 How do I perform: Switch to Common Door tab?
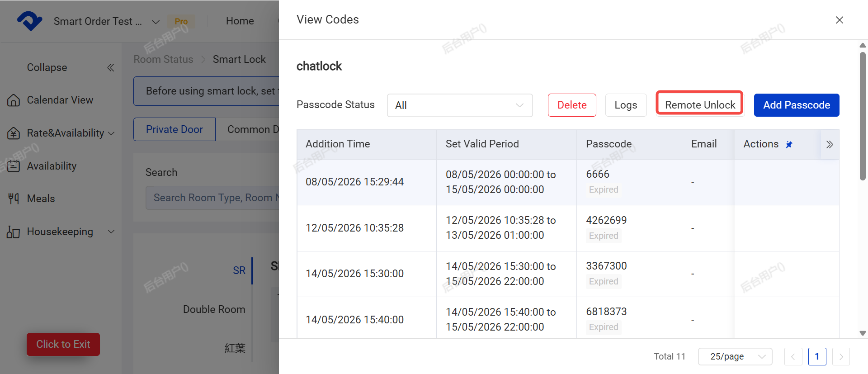(248, 129)
